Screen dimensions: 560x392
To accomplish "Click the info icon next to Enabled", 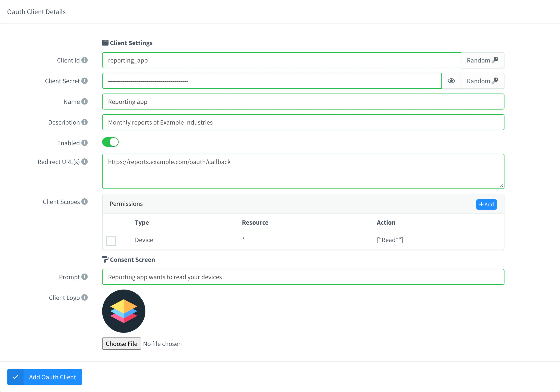I will click(x=84, y=143).
